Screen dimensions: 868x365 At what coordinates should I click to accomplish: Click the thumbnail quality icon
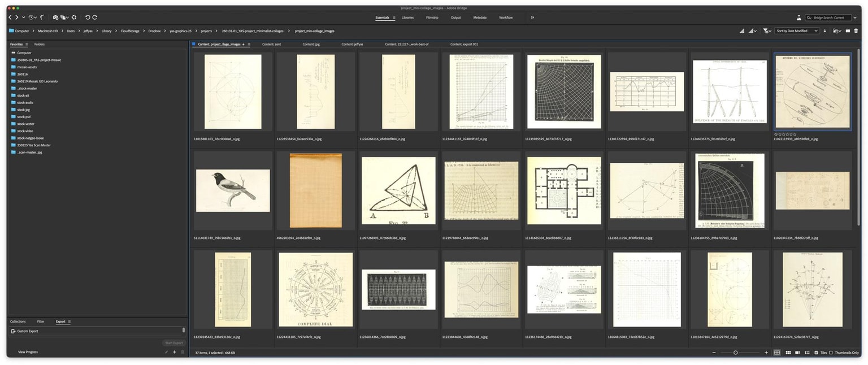click(742, 31)
